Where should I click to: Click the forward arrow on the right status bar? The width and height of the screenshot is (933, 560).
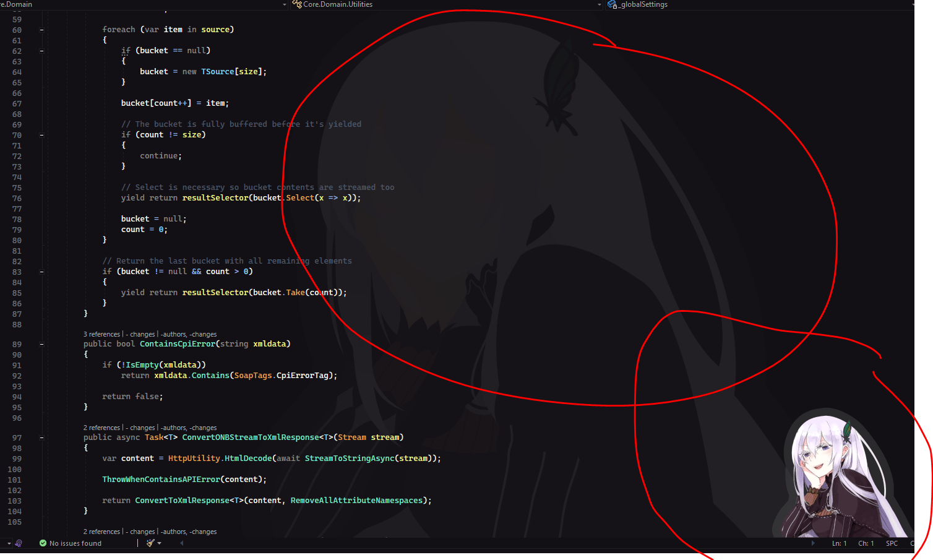pyautogui.click(x=813, y=543)
